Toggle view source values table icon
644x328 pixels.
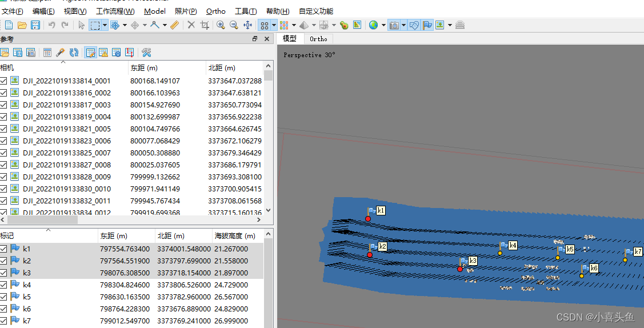click(x=90, y=53)
